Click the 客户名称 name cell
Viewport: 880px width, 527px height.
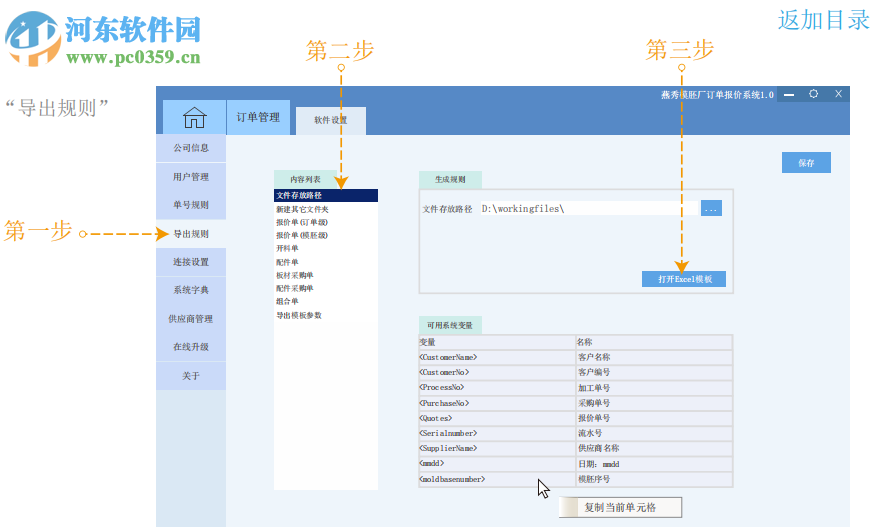[654, 358]
